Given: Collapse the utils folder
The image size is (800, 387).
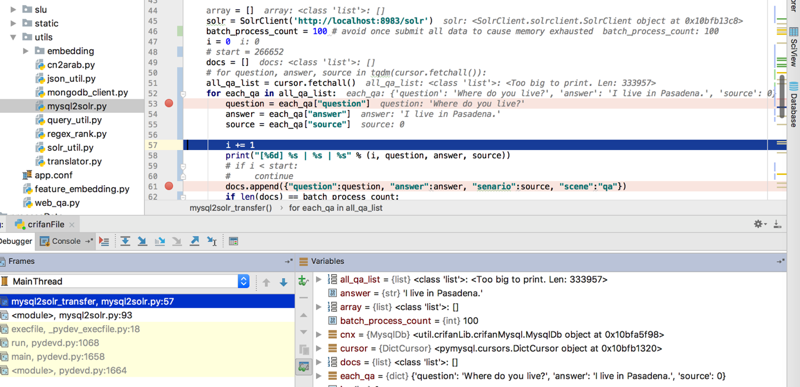Looking at the screenshot, I should 13,37.
